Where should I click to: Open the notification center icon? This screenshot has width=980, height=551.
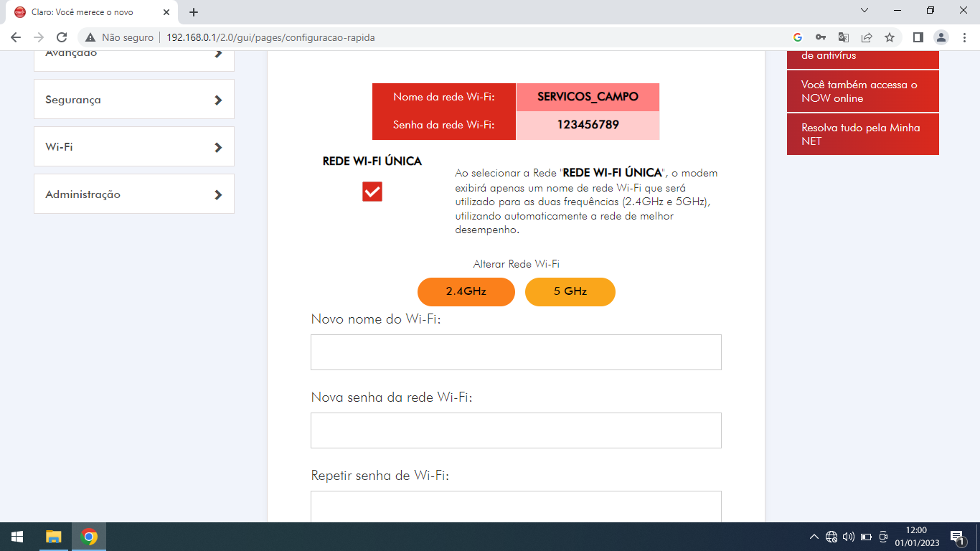point(956,536)
